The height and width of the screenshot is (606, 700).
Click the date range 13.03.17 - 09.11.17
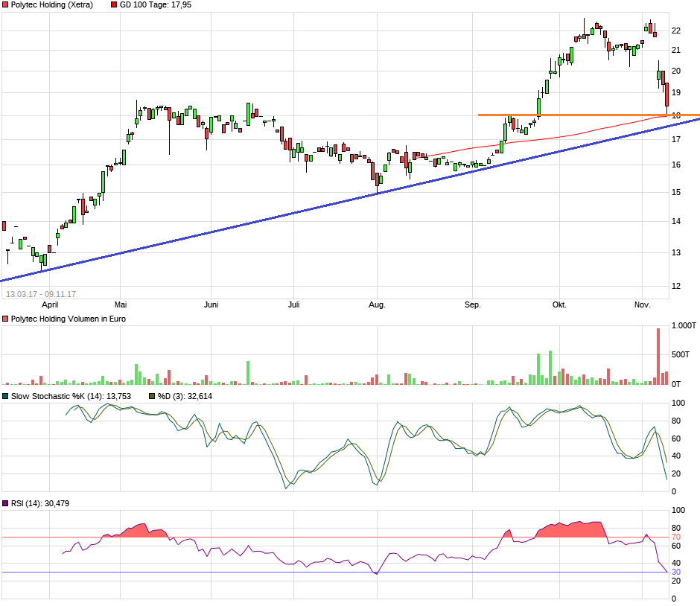tap(41, 294)
